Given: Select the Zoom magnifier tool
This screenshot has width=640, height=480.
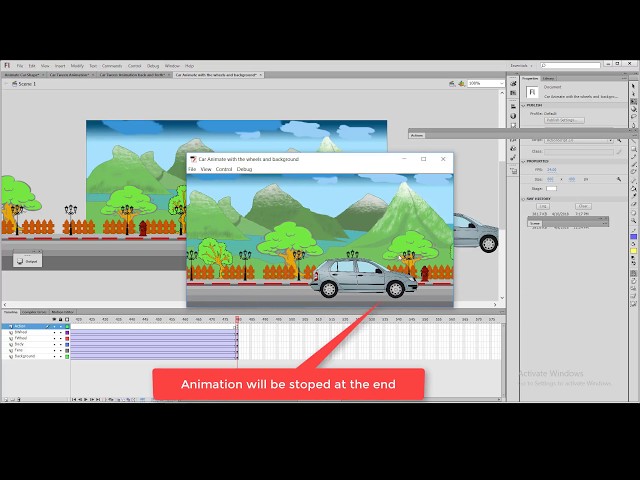Looking at the screenshot, I should tap(633, 220).
